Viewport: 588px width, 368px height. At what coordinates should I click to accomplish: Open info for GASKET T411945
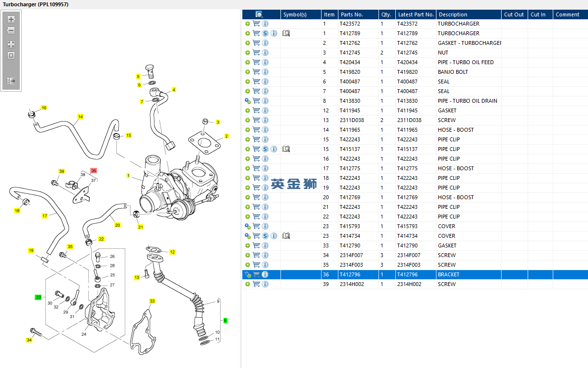click(265, 110)
